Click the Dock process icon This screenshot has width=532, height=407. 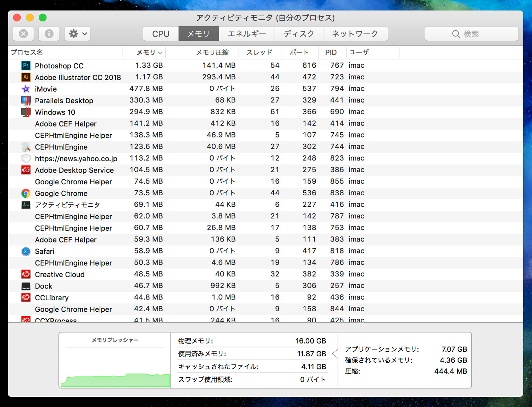coord(26,286)
